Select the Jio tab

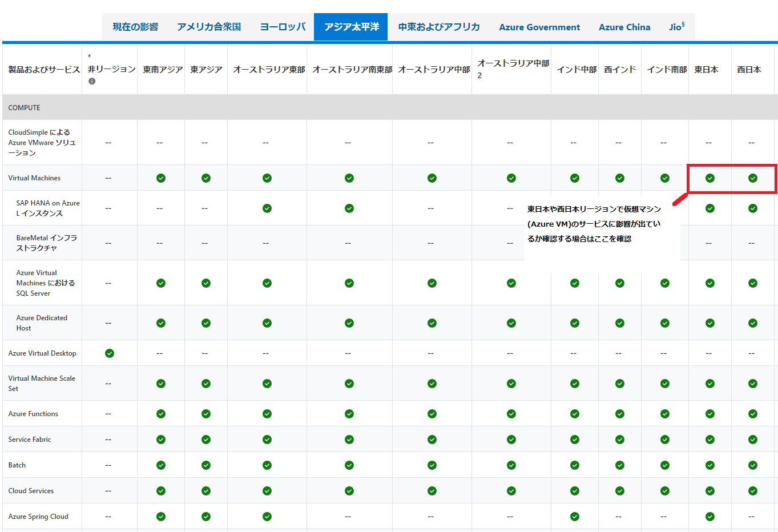click(x=677, y=27)
